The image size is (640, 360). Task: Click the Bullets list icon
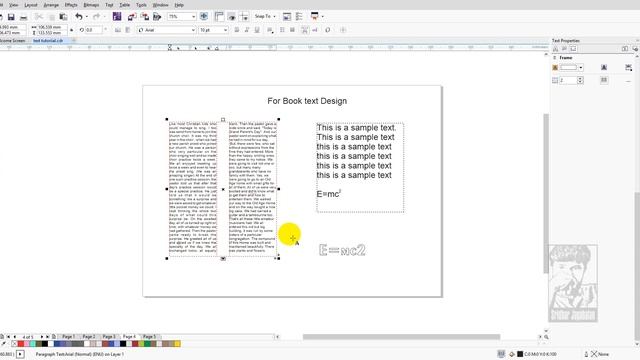coord(282,30)
